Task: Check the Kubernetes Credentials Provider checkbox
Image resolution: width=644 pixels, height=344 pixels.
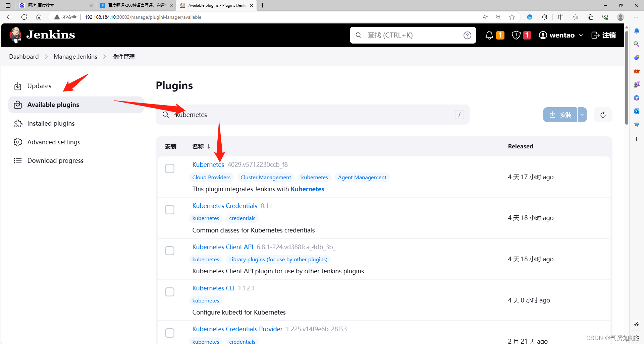Action: point(170,333)
